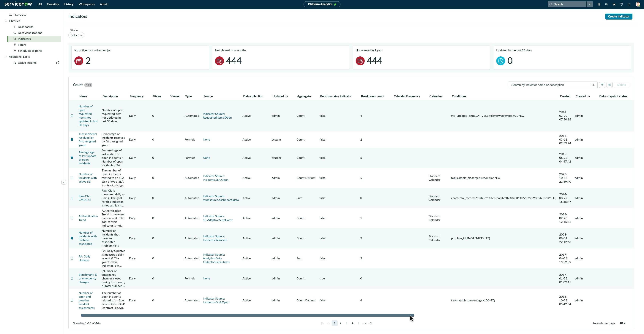Toggle bookmark for Authentication Trend
Image resolution: width=644 pixels, height=334 pixels.
click(x=72, y=218)
